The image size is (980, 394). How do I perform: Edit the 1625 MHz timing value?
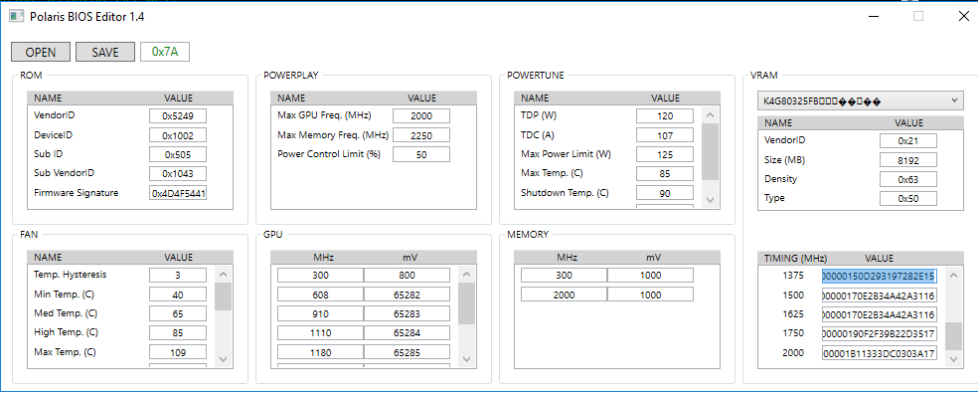879,314
